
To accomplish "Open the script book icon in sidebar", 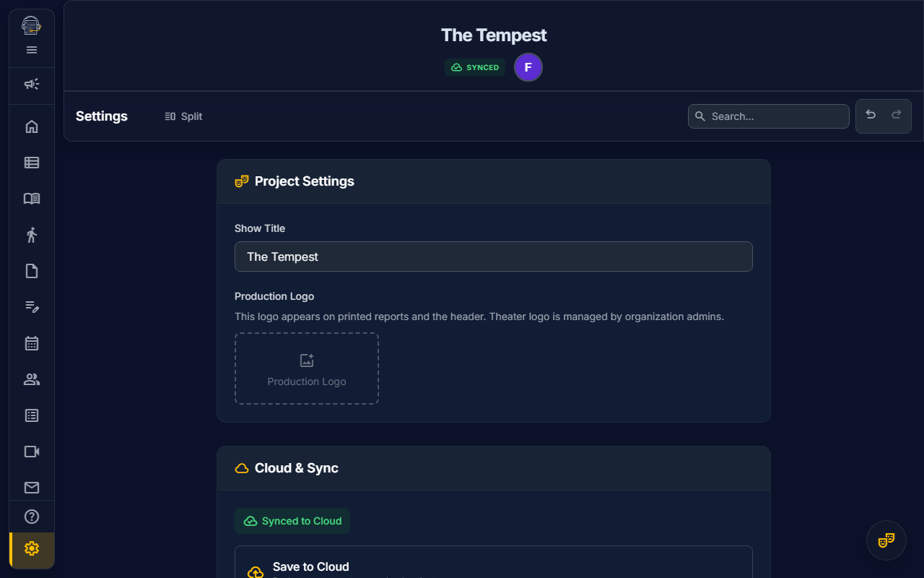I will 31,198.
